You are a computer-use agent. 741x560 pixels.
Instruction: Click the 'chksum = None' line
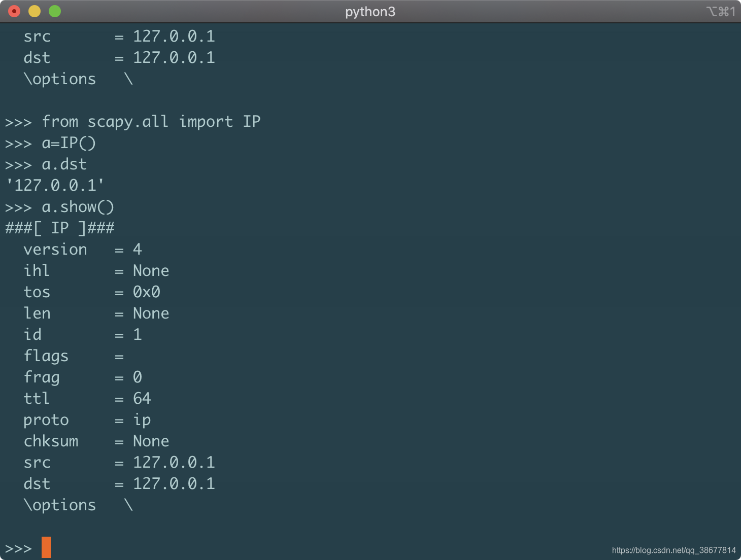[96, 441]
